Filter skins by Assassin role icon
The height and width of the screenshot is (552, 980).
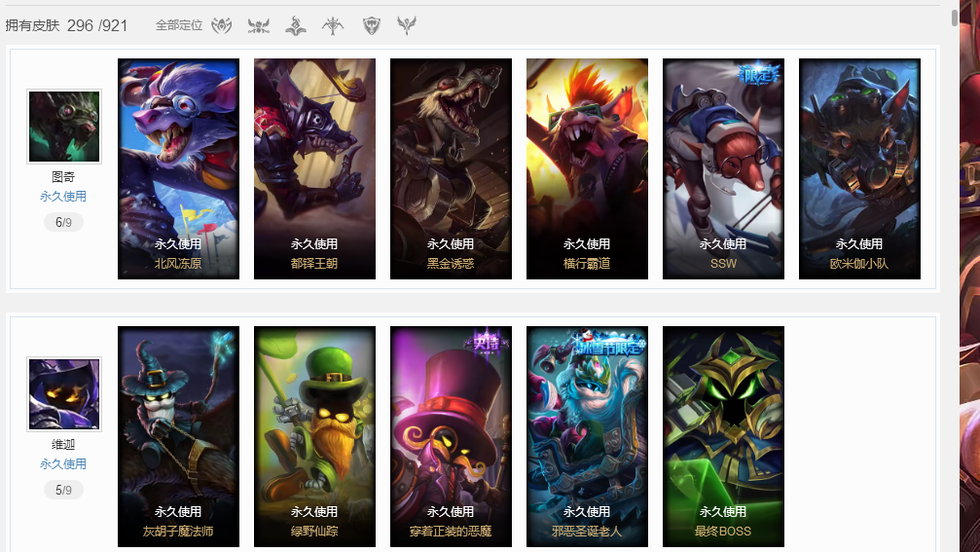coord(222,25)
